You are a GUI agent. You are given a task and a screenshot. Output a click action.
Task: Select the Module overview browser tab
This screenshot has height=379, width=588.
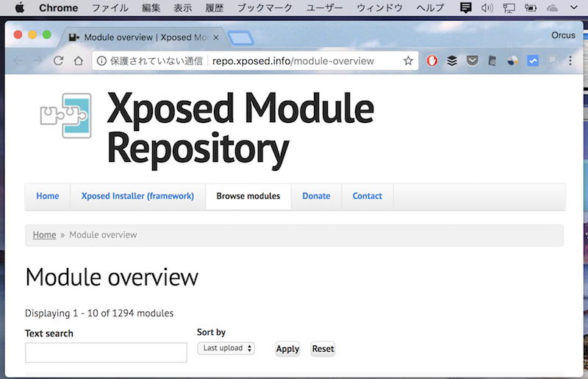click(x=144, y=38)
